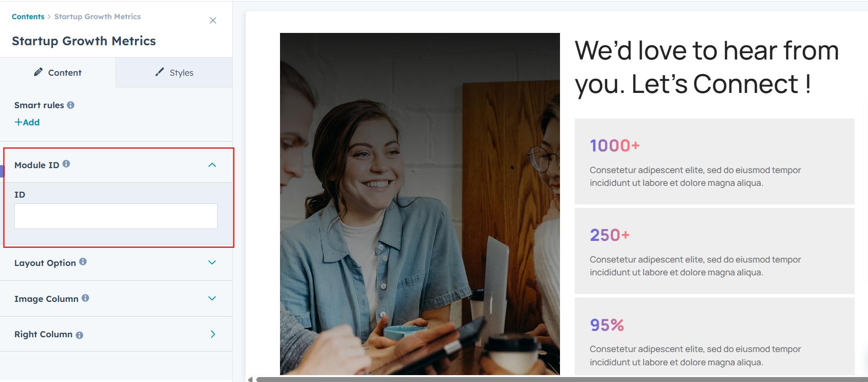
Task: Go back to Contents breadcrumb
Action: coord(28,17)
